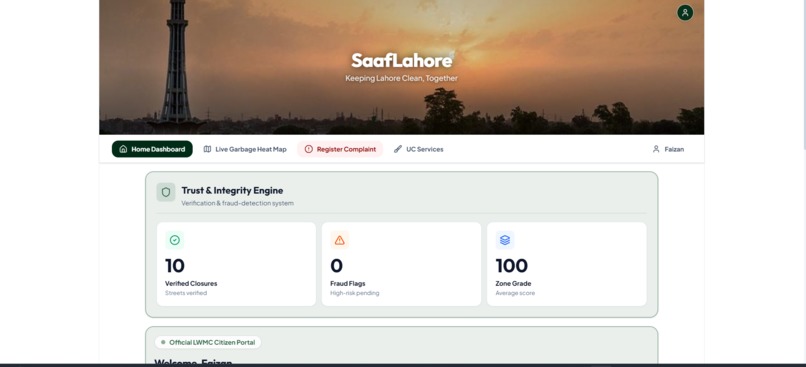Click the 'Average score' caption
Image resolution: width=806 pixels, height=367 pixels.
(x=515, y=293)
